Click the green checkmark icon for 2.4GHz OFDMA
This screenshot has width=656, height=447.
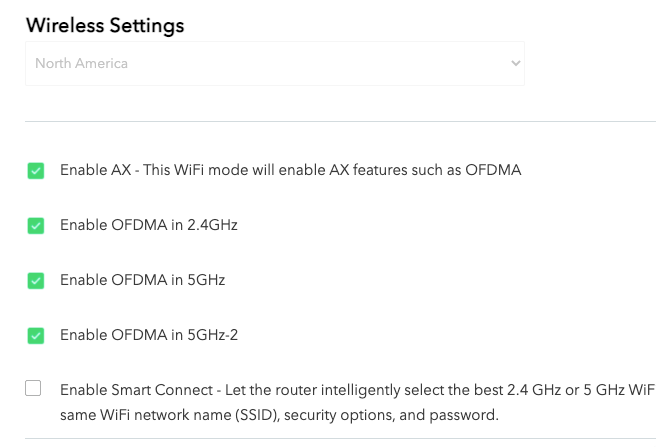pos(35,226)
